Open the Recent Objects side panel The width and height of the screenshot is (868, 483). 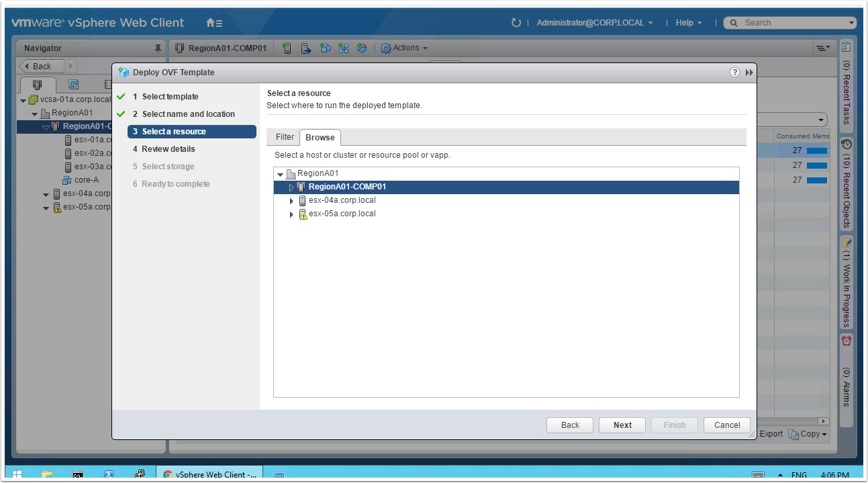click(x=847, y=183)
